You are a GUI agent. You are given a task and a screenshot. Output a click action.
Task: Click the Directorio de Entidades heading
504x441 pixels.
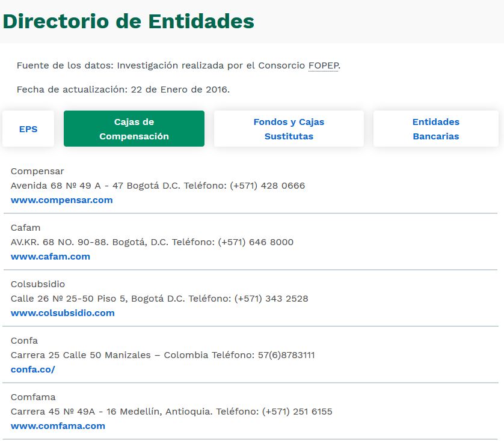128,22
